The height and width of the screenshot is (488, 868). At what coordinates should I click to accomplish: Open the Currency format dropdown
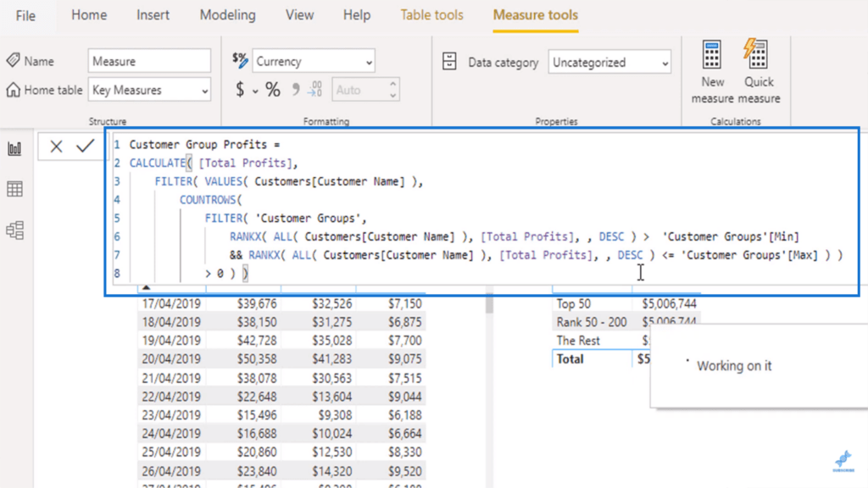(314, 61)
